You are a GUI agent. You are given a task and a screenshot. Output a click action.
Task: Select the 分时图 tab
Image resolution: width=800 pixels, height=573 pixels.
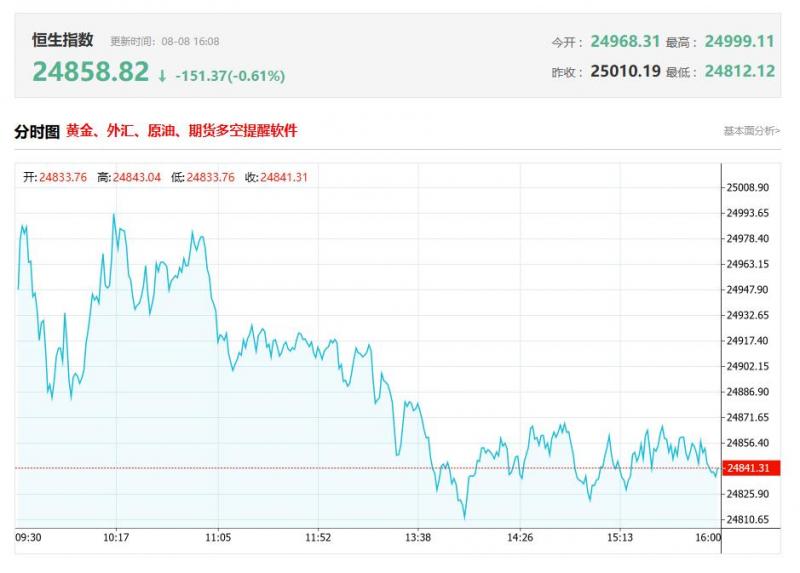pyautogui.click(x=37, y=132)
